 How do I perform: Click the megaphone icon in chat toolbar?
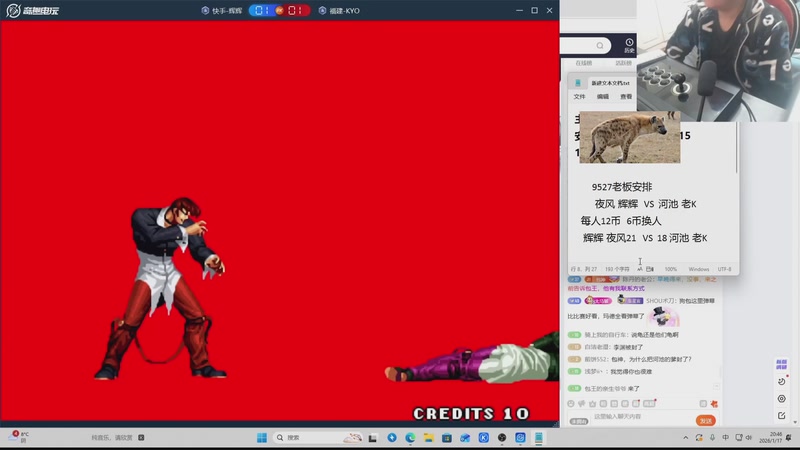pos(582,404)
